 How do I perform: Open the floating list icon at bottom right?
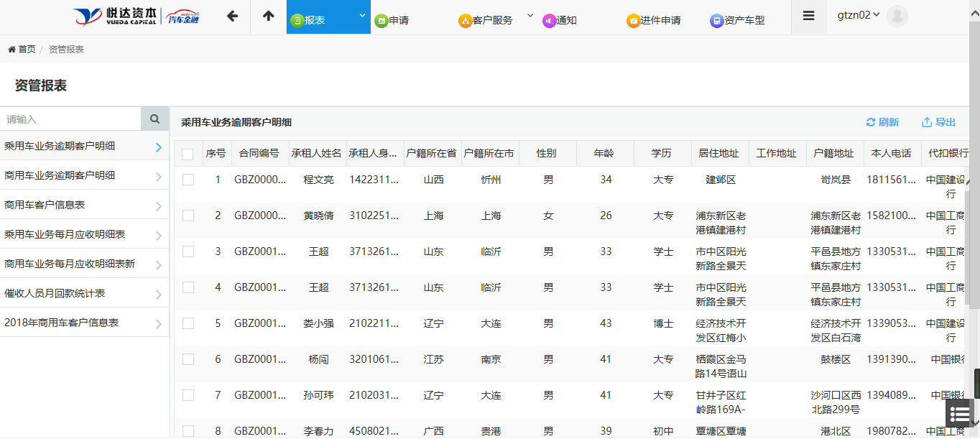(960, 413)
